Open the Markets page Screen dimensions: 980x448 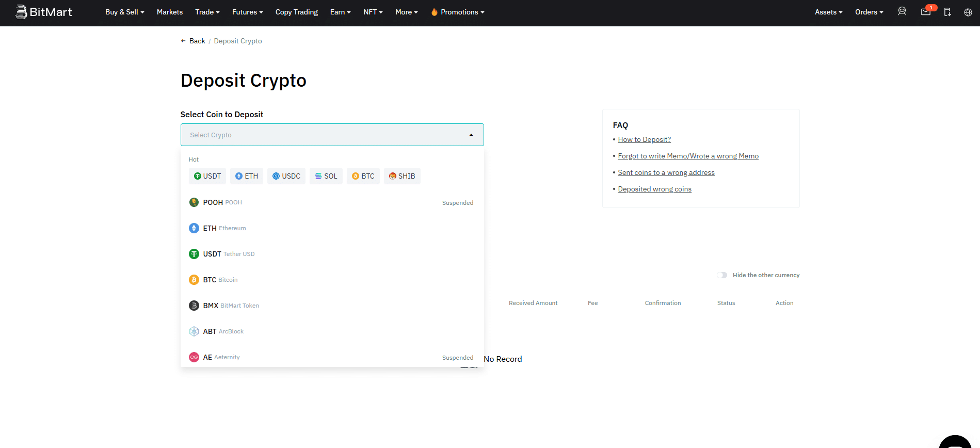tap(170, 12)
